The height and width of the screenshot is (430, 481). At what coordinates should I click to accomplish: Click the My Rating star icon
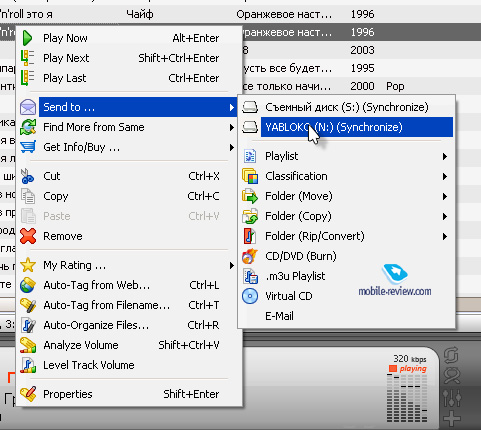(28, 265)
